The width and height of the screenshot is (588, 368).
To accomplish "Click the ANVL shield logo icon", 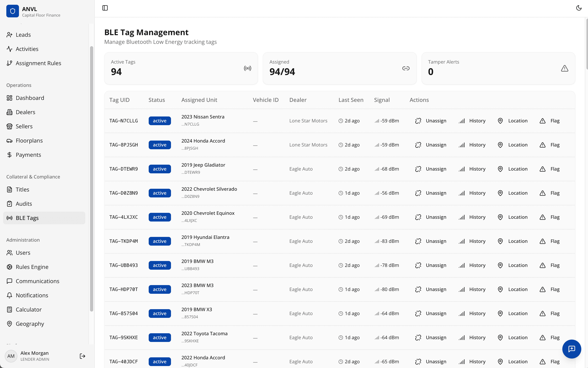I will pyautogui.click(x=13, y=11).
